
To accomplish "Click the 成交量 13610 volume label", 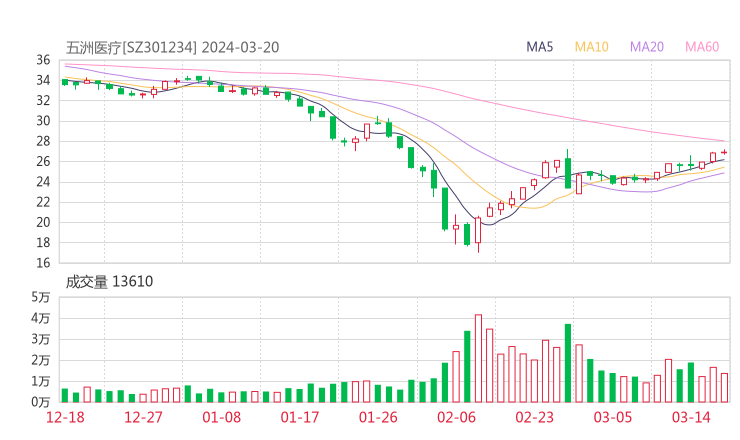I will (109, 282).
